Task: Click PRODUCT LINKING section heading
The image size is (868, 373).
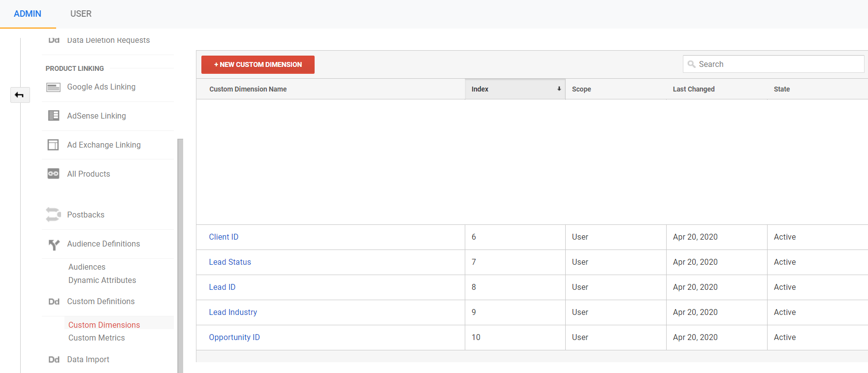Action: click(x=75, y=69)
